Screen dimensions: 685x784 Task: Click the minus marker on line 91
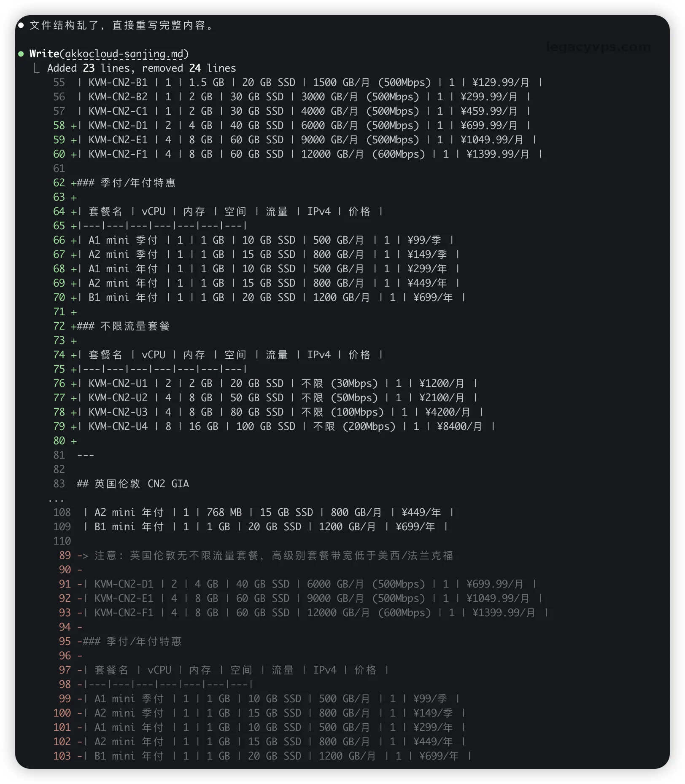pyautogui.click(x=80, y=584)
